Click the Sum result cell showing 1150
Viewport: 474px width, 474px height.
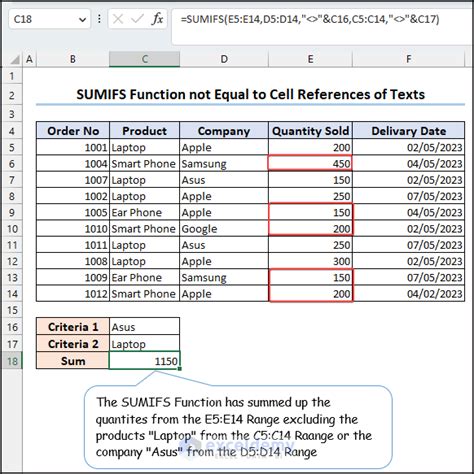coord(144,361)
